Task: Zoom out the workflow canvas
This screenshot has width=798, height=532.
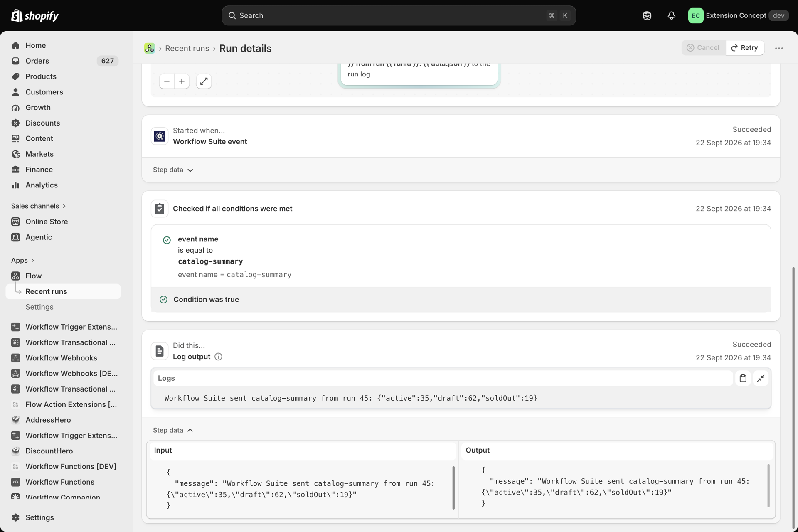Action: coord(167,81)
